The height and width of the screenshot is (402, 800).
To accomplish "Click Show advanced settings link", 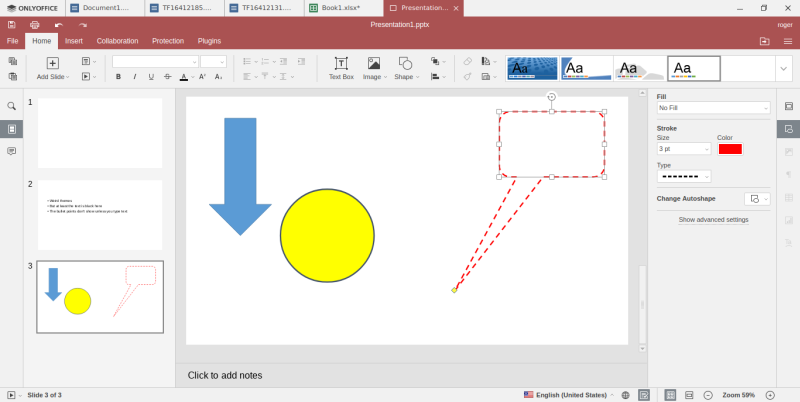I will click(x=713, y=219).
